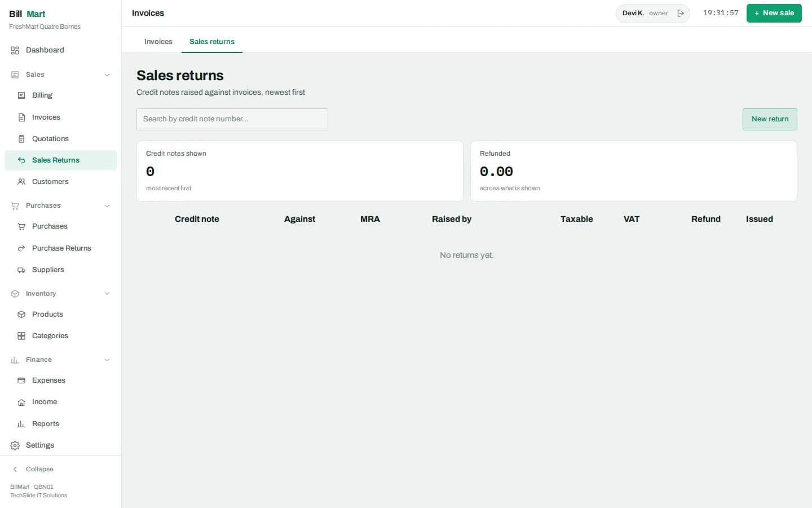This screenshot has height=508, width=812.
Task: Open the Products page
Action: tap(60, 314)
